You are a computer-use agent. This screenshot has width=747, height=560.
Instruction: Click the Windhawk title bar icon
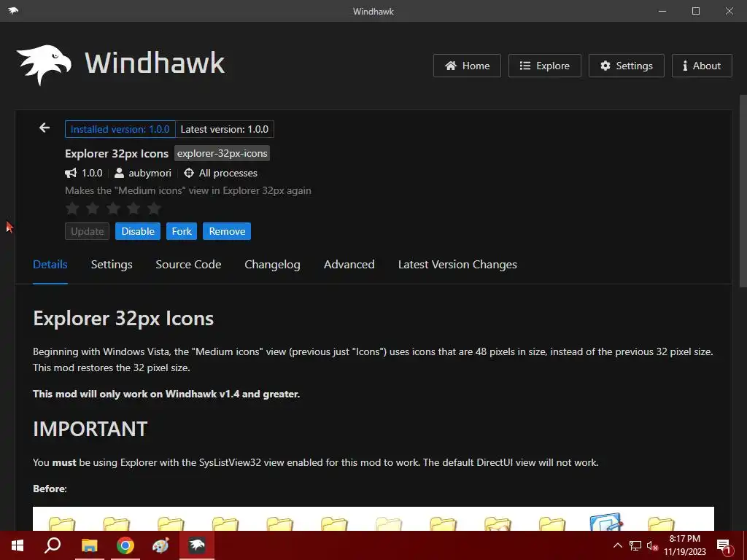[x=13, y=10]
